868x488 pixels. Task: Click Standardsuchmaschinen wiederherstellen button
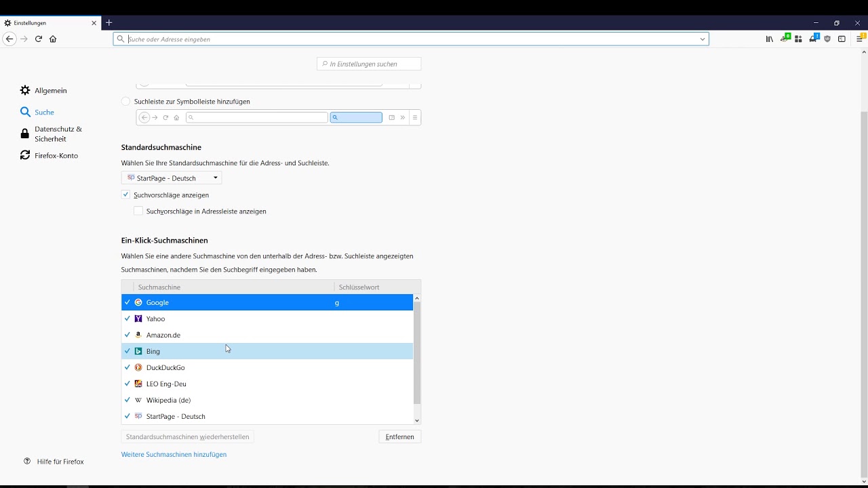[188, 437]
